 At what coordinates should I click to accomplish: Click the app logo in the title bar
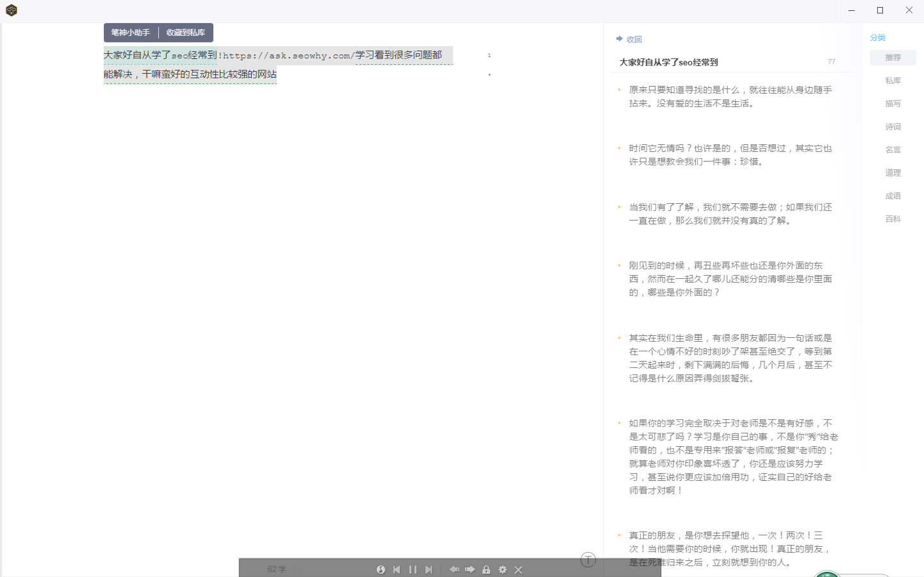12,10
